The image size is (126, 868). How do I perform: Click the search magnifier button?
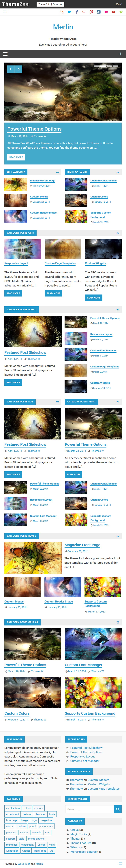pos(118,809)
